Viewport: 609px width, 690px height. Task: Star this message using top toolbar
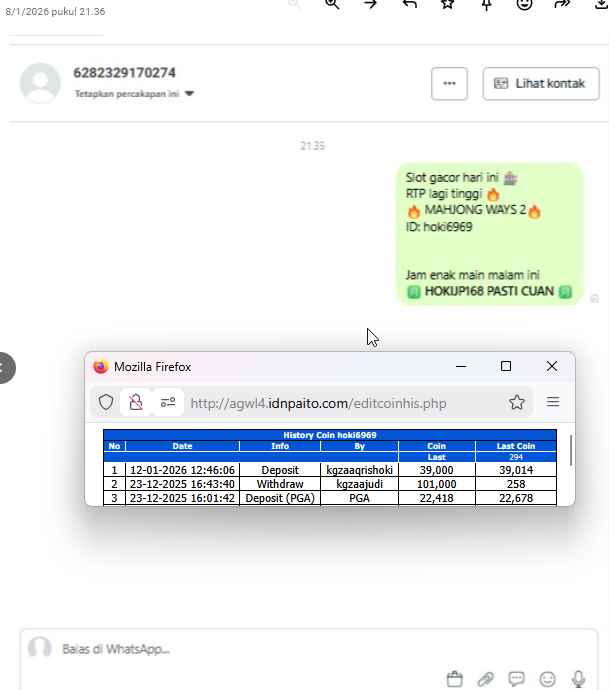[448, 4]
